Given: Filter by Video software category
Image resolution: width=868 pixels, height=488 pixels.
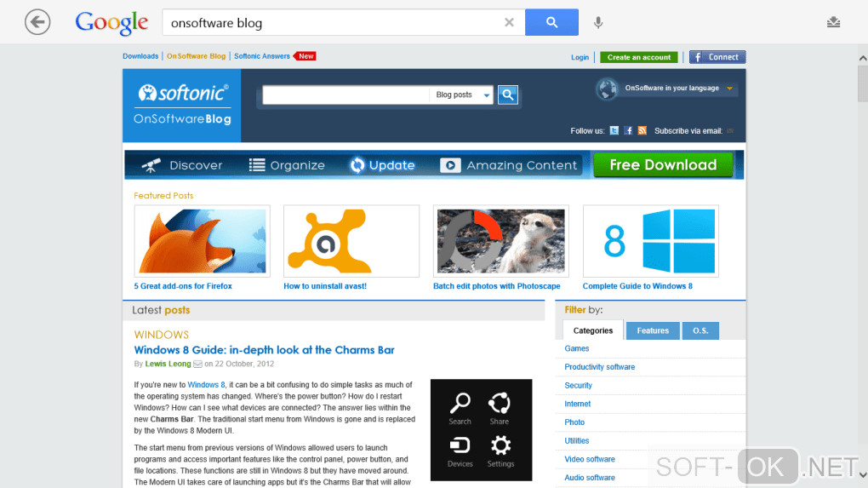Looking at the screenshot, I should click(590, 459).
